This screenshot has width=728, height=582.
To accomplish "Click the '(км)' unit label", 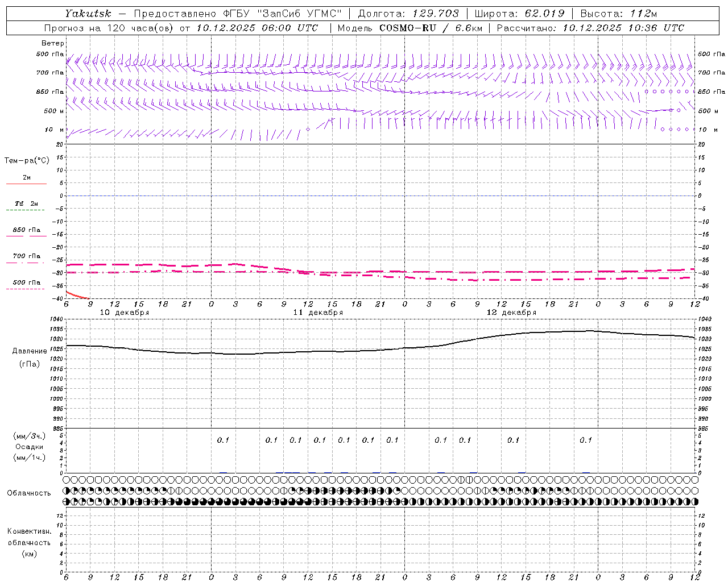I will click(x=29, y=554).
